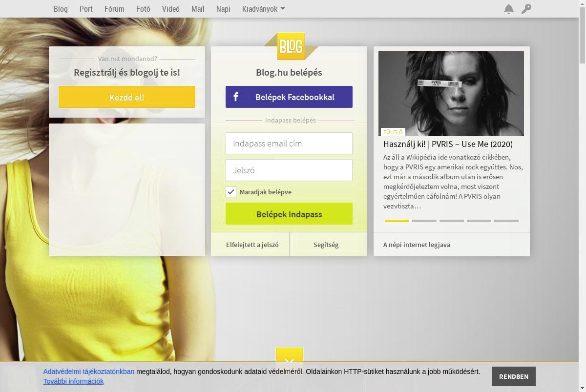The width and height of the screenshot is (586, 392).
Task: Select the fourth carousel slide indicator
Action: click(x=479, y=221)
